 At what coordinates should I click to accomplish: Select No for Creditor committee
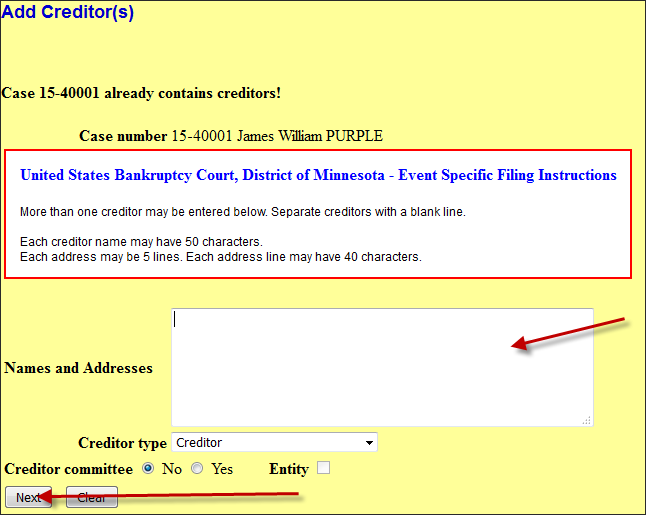(x=148, y=468)
